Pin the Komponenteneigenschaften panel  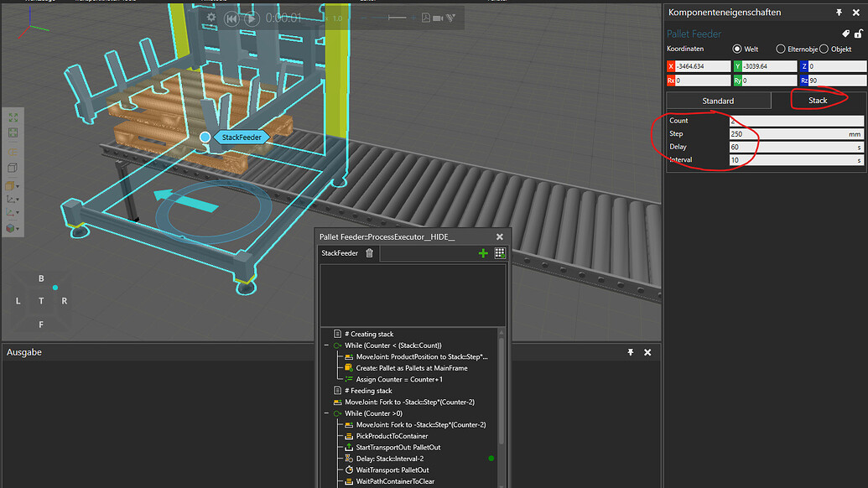click(839, 13)
